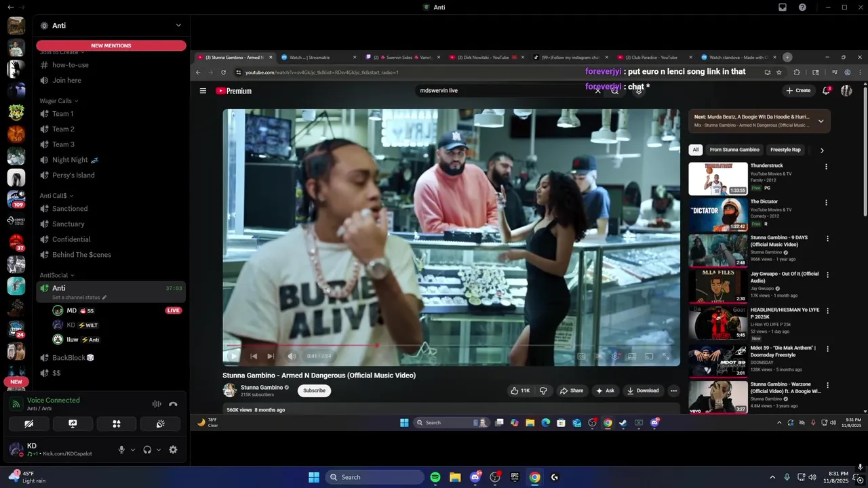The height and width of the screenshot is (488, 868).
Task: Click the Ask button under the video
Action: click(605, 390)
